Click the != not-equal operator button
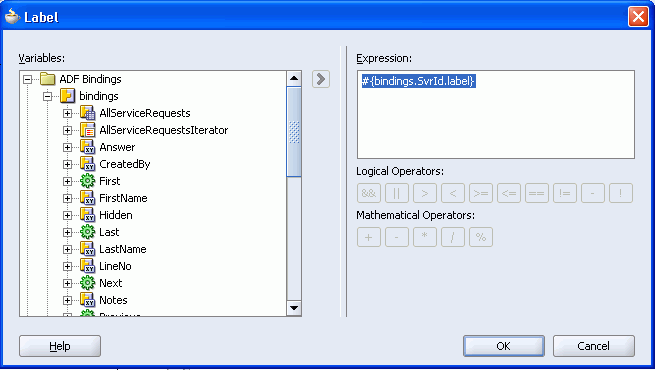The image size is (655, 370). pyautogui.click(x=565, y=193)
